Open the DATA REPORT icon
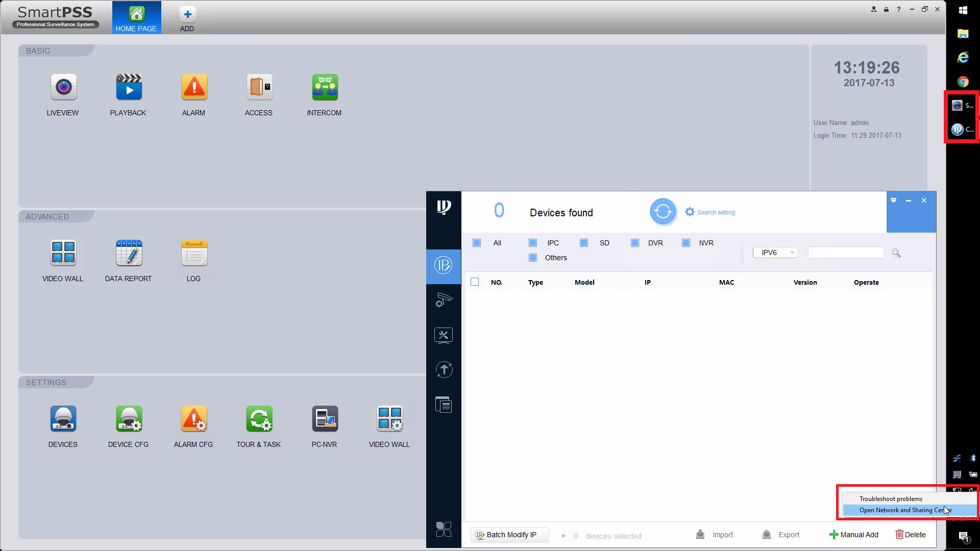980x551 pixels. [x=129, y=253]
